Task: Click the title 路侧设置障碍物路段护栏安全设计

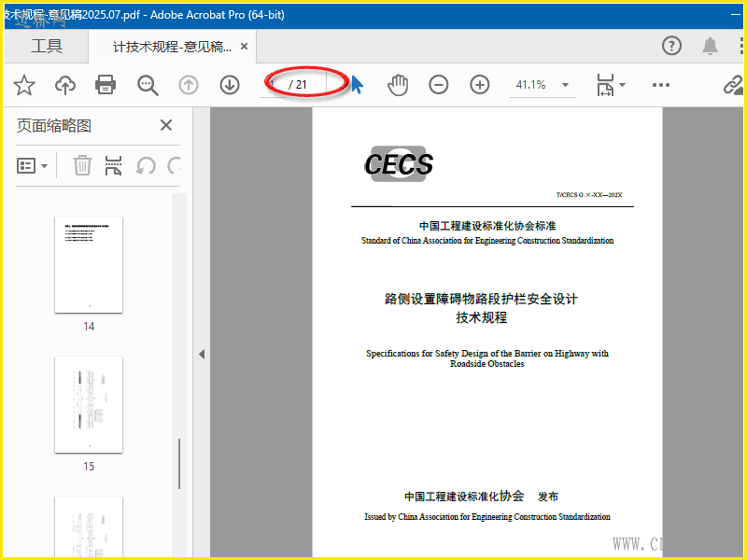Action: [x=481, y=299]
